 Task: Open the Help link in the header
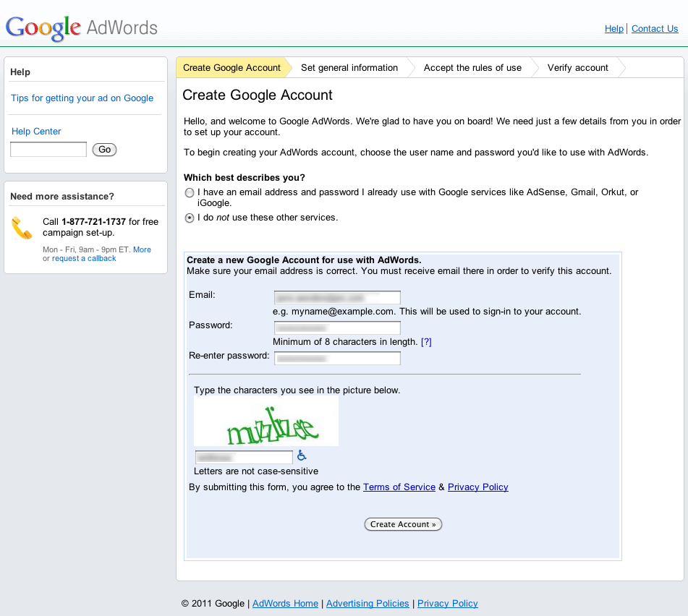click(x=614, y=29)
